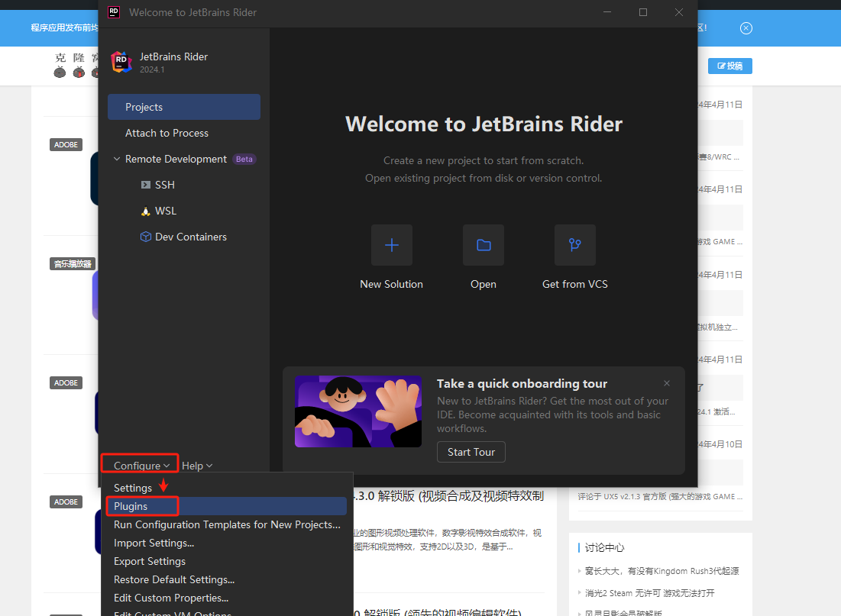841x616 pixels.
Task: Click the onboarding tour illustration
Action: tap(358, 411)
